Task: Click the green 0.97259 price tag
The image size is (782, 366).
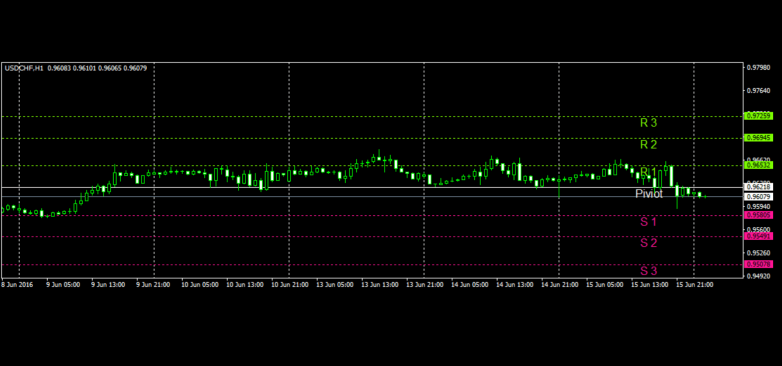Action: (759, 116)
